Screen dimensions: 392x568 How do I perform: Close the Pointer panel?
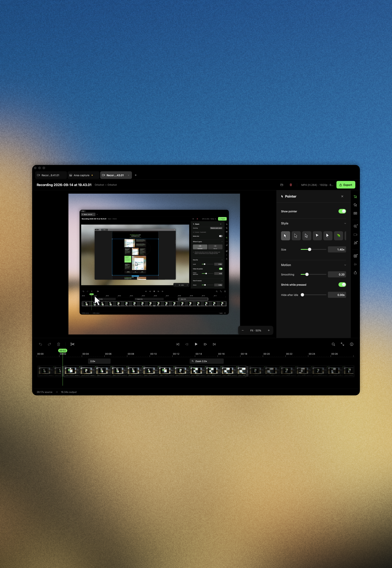tap(342, 196)
